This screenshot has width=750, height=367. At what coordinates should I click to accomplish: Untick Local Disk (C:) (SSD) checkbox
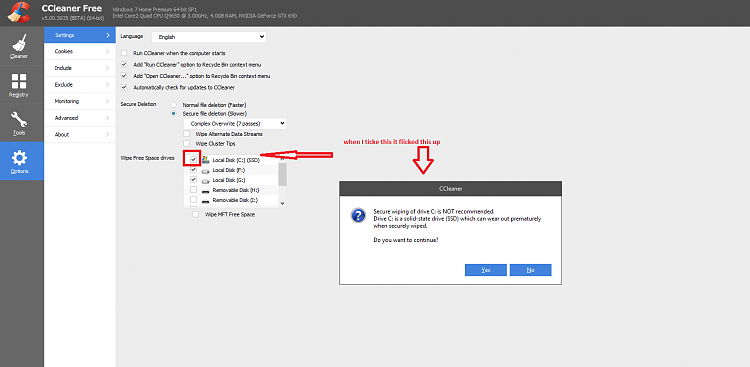[x=193, y=159]
